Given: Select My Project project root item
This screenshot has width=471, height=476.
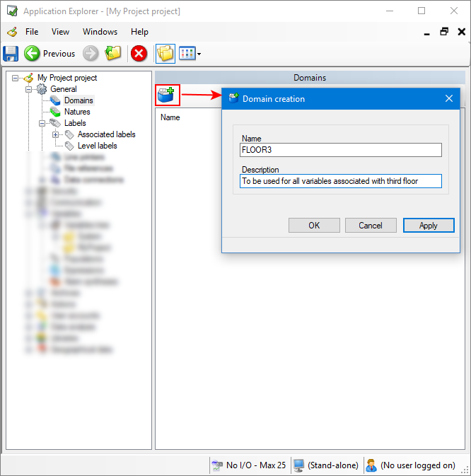Looking at the screenshot, I should [x=67, y=78].
